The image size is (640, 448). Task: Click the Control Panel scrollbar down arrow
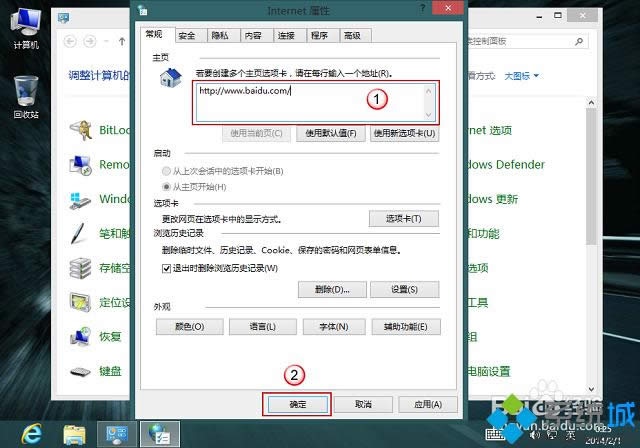tap(591, 389)
